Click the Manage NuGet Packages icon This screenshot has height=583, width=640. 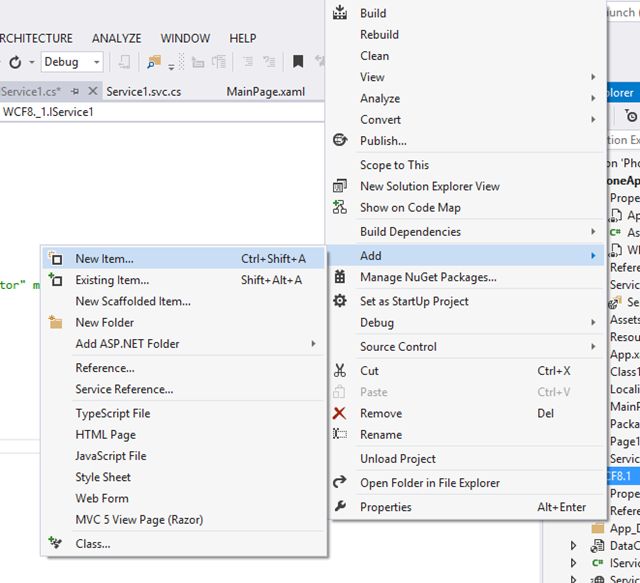coord(340,277)
